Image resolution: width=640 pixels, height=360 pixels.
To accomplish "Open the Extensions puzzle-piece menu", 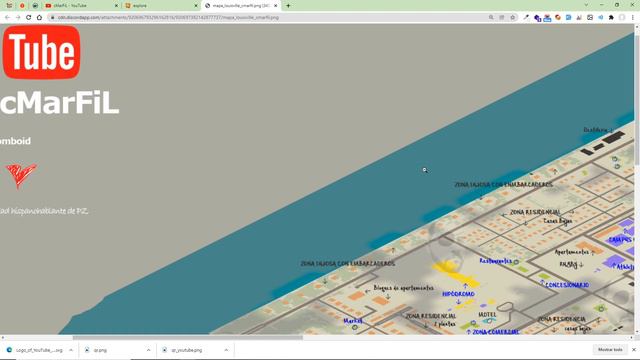I will (x=611, y=18).
